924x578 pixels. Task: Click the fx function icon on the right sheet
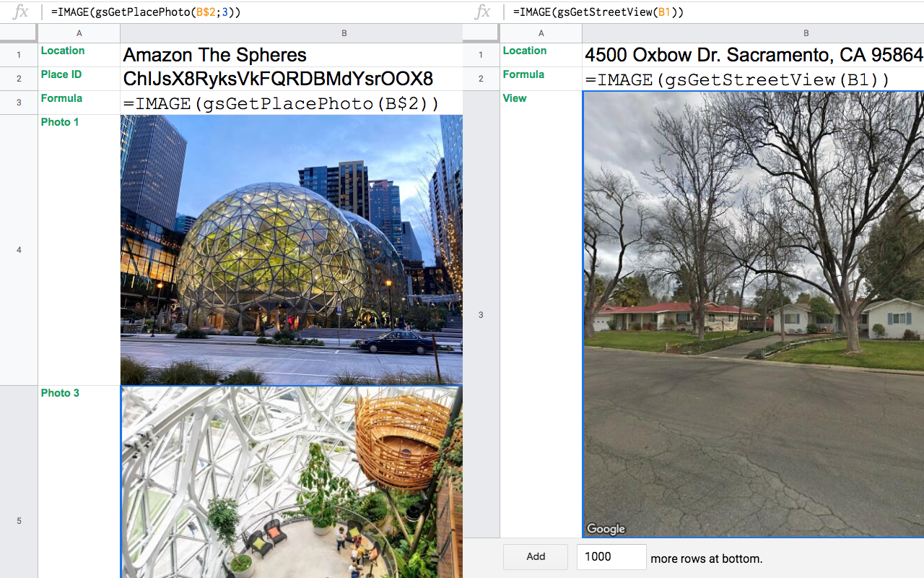click(482, 12)
